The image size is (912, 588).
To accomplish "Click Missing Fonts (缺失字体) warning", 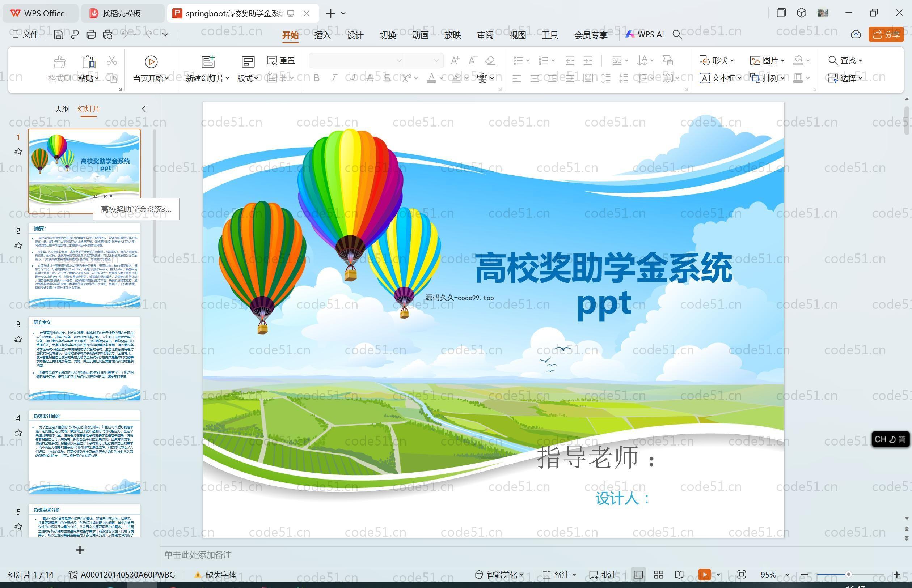I will click(215, 575).
